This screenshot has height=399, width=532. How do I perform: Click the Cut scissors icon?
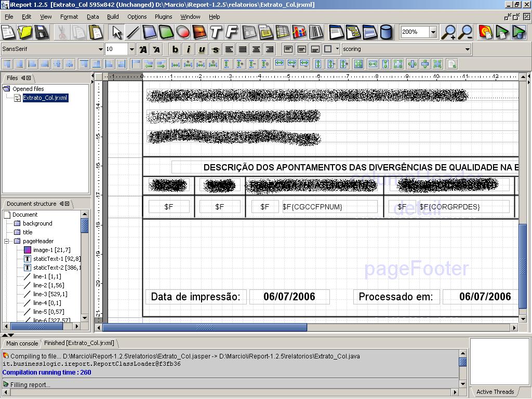coord(62,32)
